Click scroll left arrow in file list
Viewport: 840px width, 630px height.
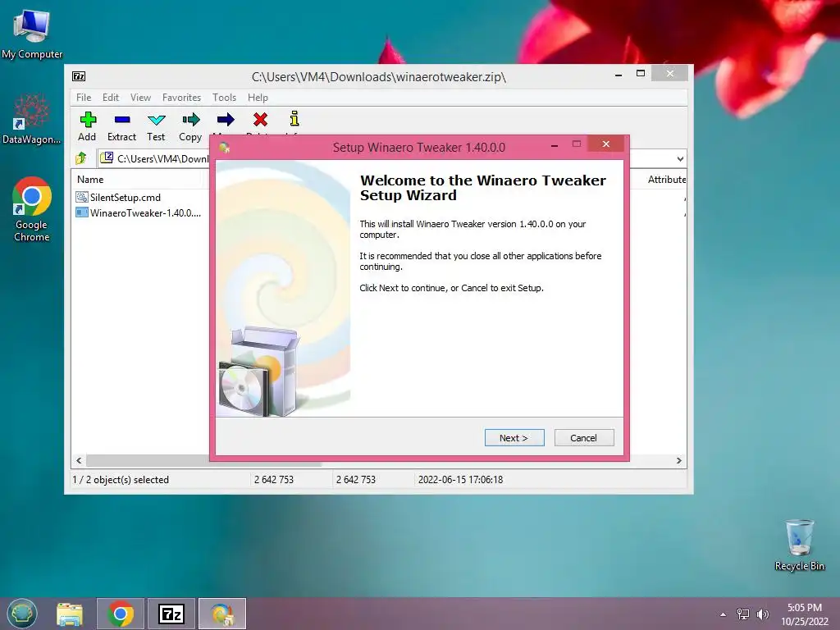coord(79,461)
